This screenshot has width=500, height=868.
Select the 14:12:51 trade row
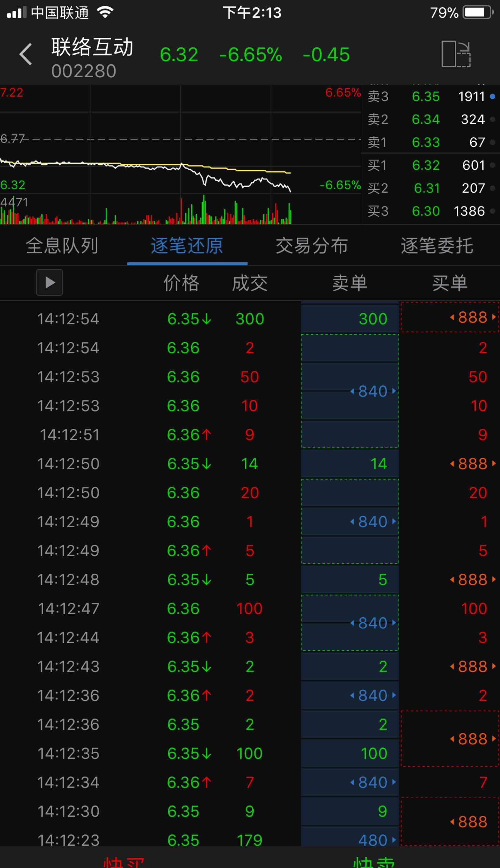coord(250,435)
